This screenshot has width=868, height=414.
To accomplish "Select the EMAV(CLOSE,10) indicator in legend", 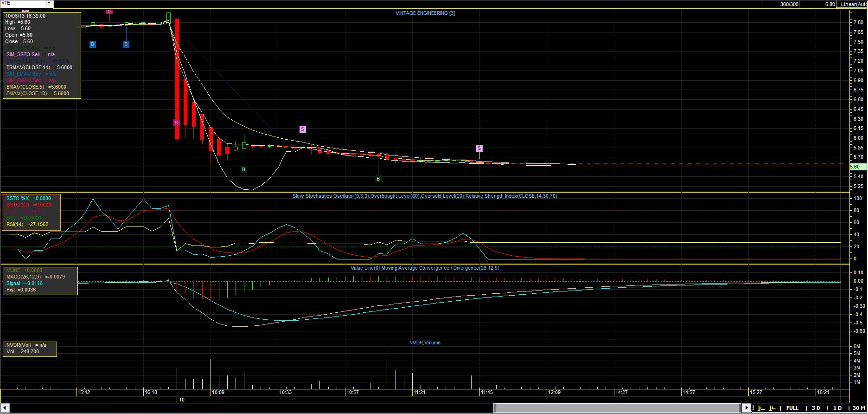I will pyautogui.click(x=37, y=93).
